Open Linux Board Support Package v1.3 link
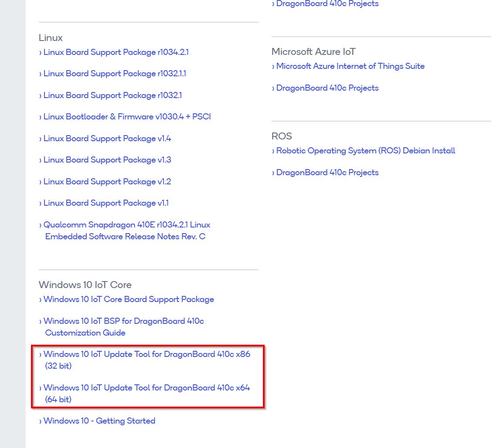The width and height of the screenshot is (497, 448). pyautogui.click(x=107, y=160)
